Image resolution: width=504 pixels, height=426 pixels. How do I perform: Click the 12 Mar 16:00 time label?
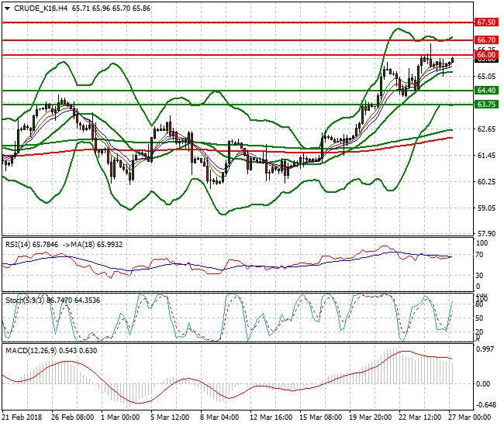pyautogui.click(x=271, y=417)
